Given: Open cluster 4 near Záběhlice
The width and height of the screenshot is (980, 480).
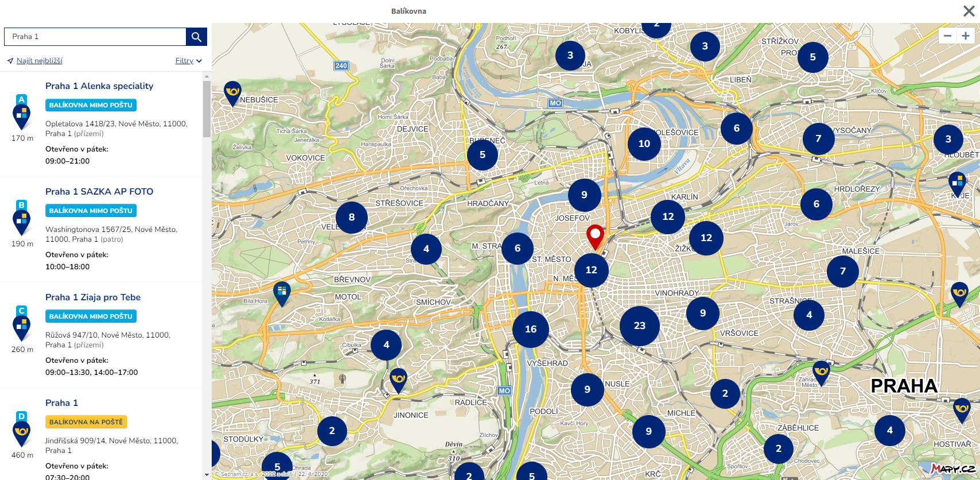Looking at the screenshot, I should pyautogui.click(x=890, y=430).
